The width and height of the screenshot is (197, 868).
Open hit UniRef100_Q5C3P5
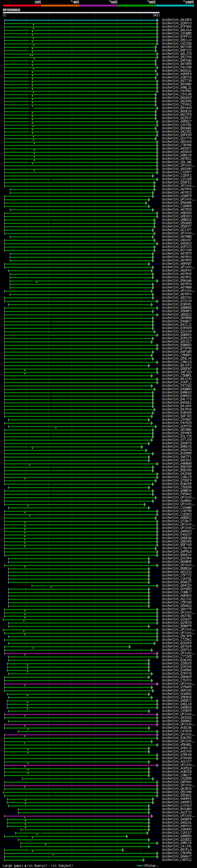[x=177, y=636]
